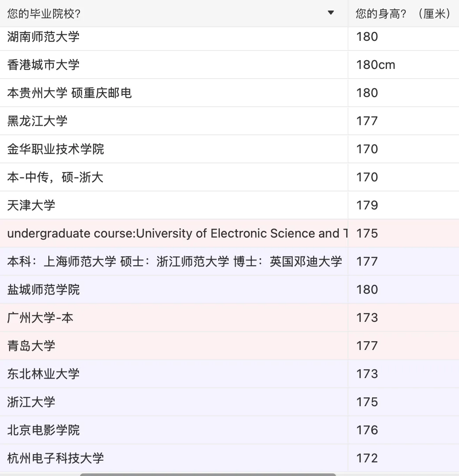This screenshot has width=459, height=476.
Task: Click the 您的身高?(厘米) column header
Action: [403, 14]
